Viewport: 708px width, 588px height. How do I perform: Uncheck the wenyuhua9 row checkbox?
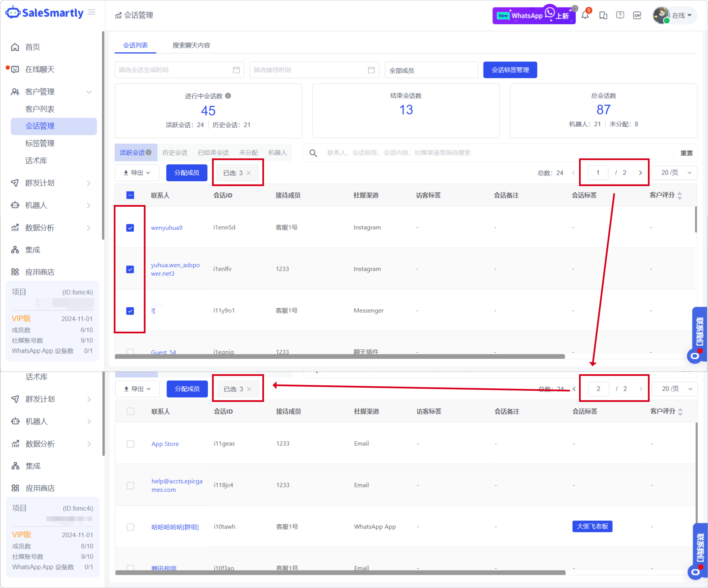point(130,228)
